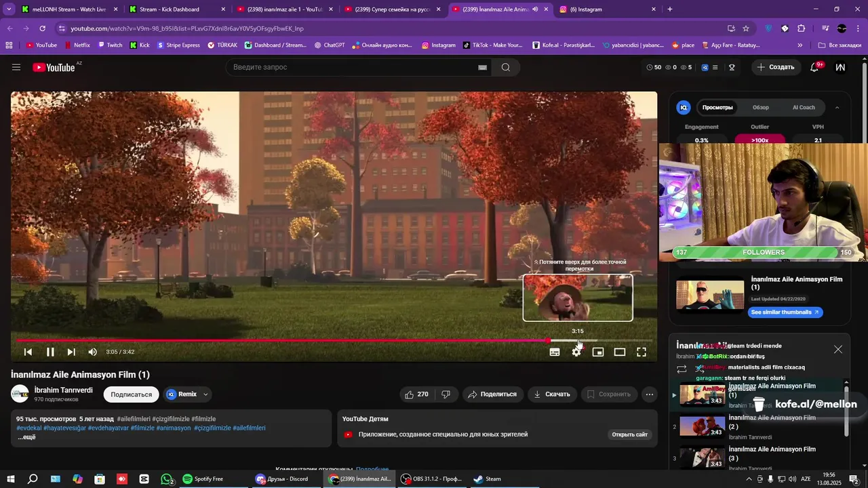Click See similar thumbnails link
This screenshot has height=488, width=868.
coord(786,312)
